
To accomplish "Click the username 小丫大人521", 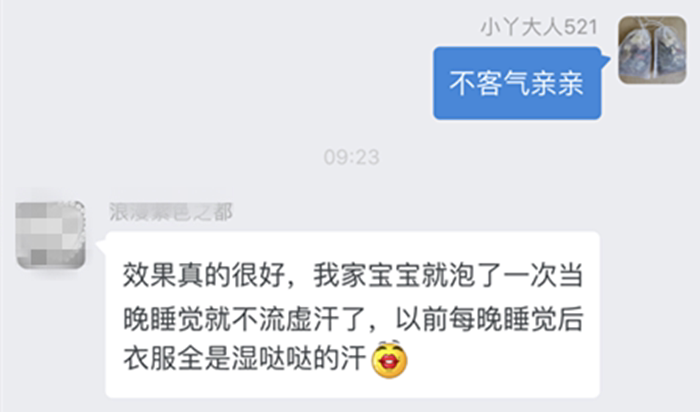I will pyautogui.click(x=539, y=28).
